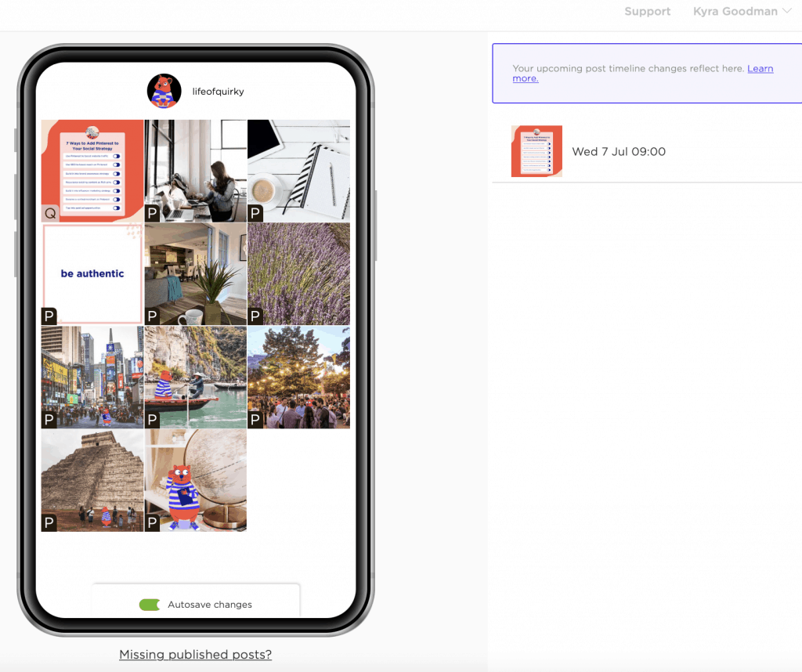Select the tree with string lights post
802x672 pixels.
click(x=298, y=377)
